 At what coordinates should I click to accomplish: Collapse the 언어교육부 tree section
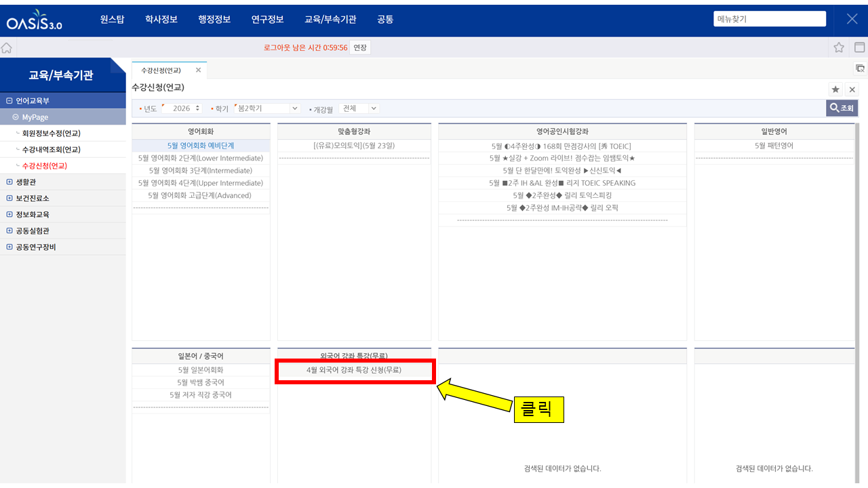coord(9,101)
